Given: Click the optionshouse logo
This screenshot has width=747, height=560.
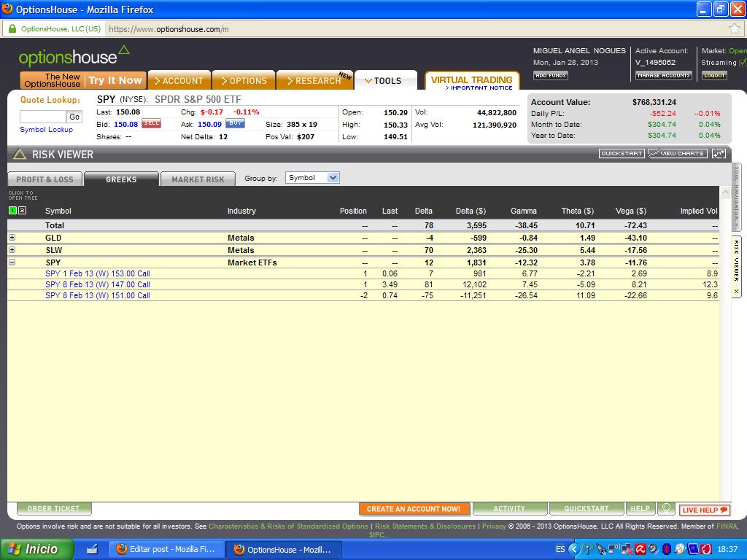Looking at the screenshot, I should pos(74,56).
